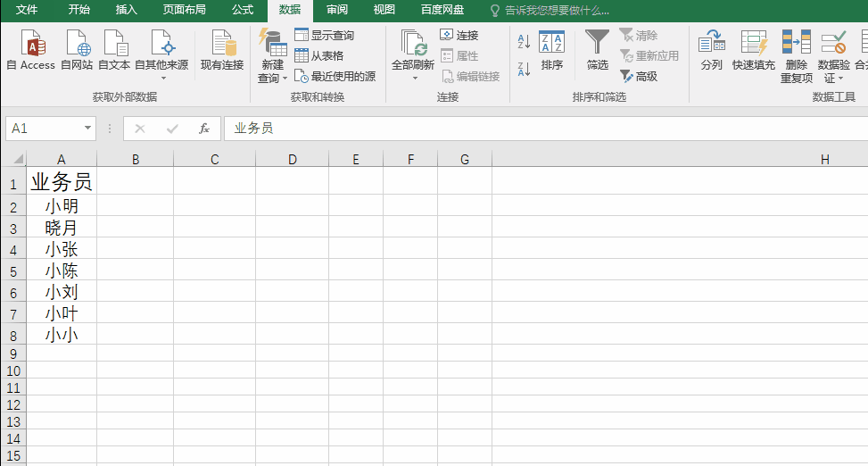Click Text to Columns (分列)

click(711, 50)
